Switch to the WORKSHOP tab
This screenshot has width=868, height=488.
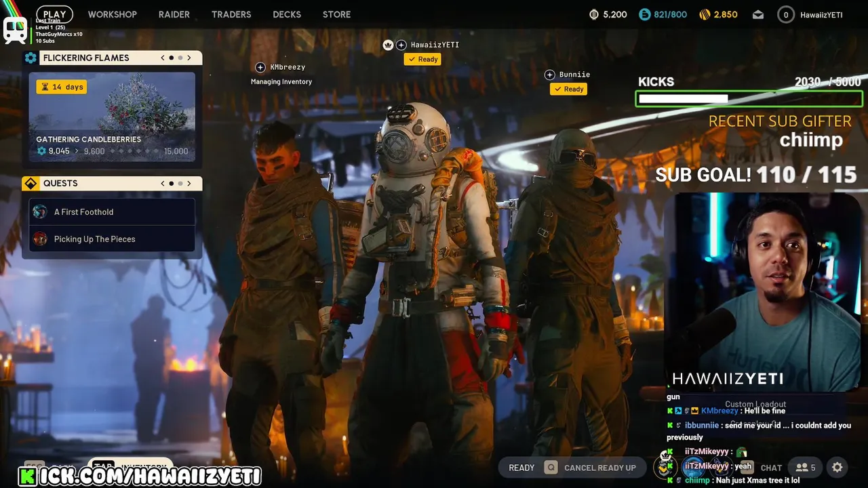[x=113, y=14]
